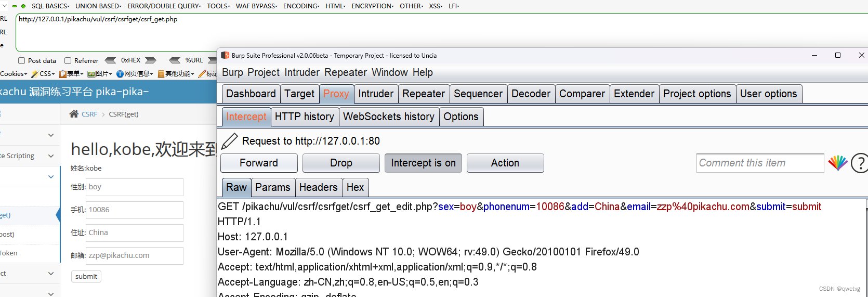Open the HTTP history tab
Screen dimensions: 868x297
point(305,117)
